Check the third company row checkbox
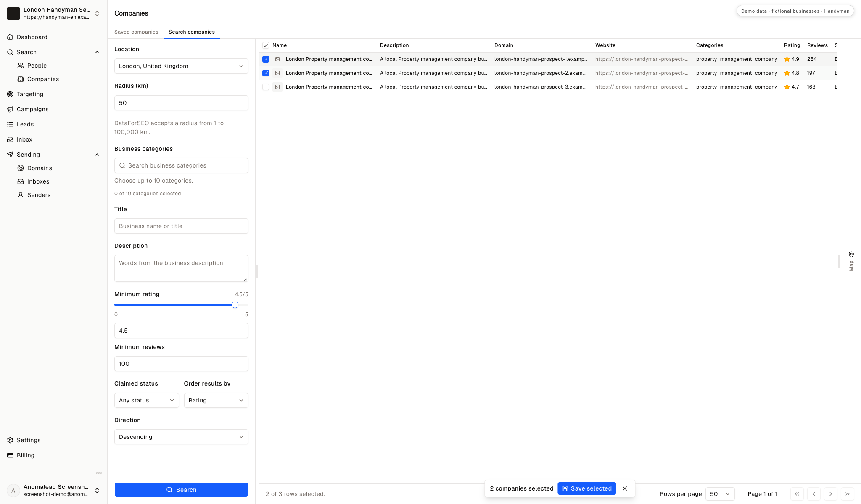 tap(266, 87)
